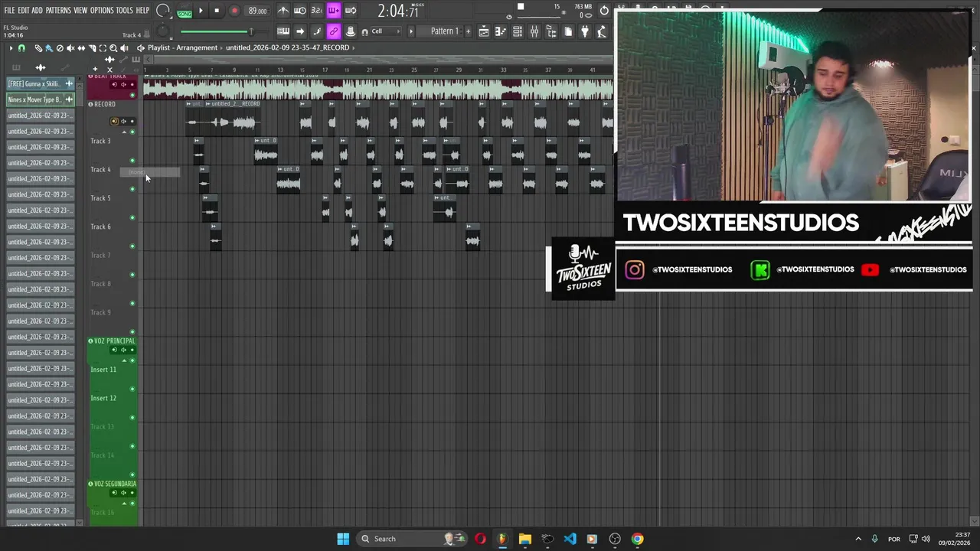Select the Nines x Mover Type B... clip
The height and width of the screenshot is (551, 980).
tap(40, 99)
